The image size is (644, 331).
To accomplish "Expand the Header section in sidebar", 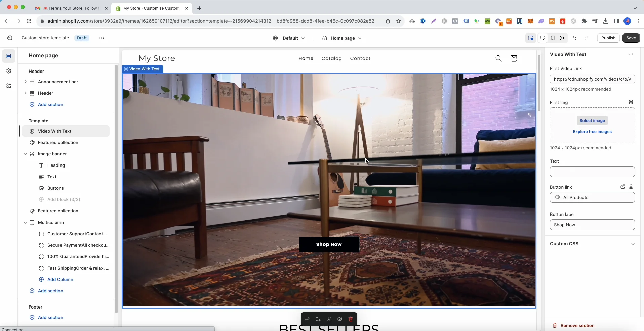I will [25, 93].
